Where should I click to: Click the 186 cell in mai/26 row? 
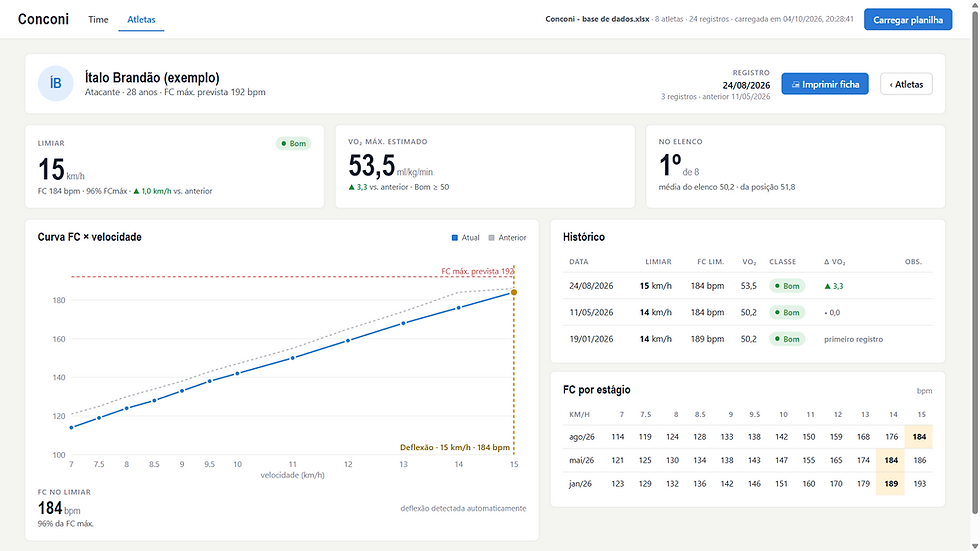click(x=919, y=460)
